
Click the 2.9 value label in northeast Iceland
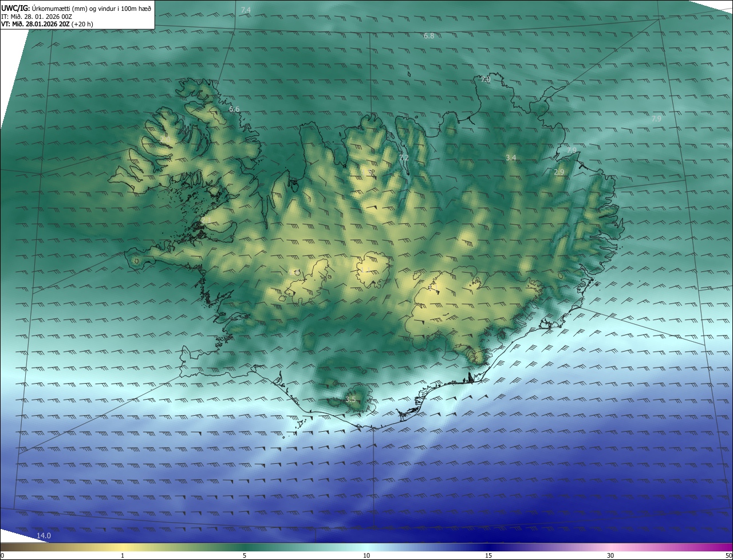559,172
